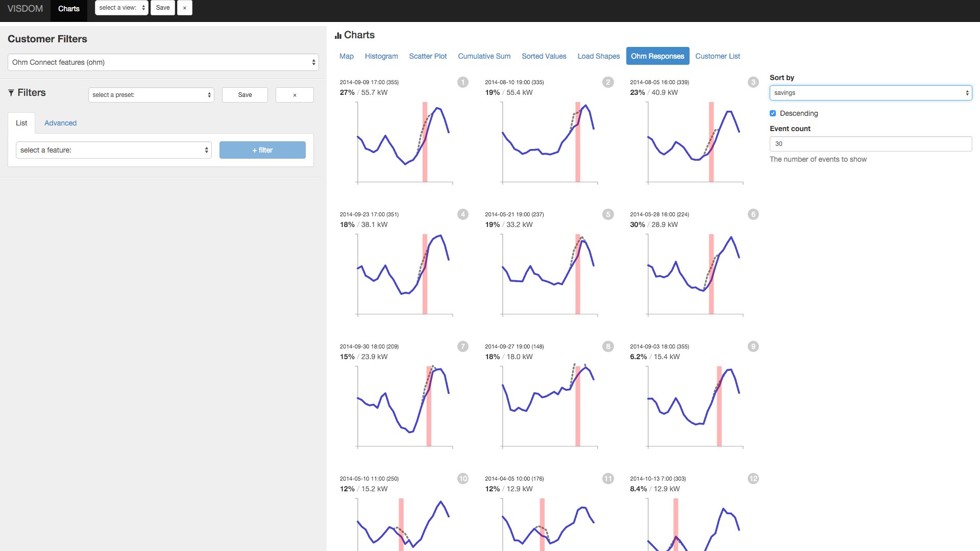The height and width of the screenshot is (551, 980).
Task: Click Save next to filter preset
Action: 244,95
